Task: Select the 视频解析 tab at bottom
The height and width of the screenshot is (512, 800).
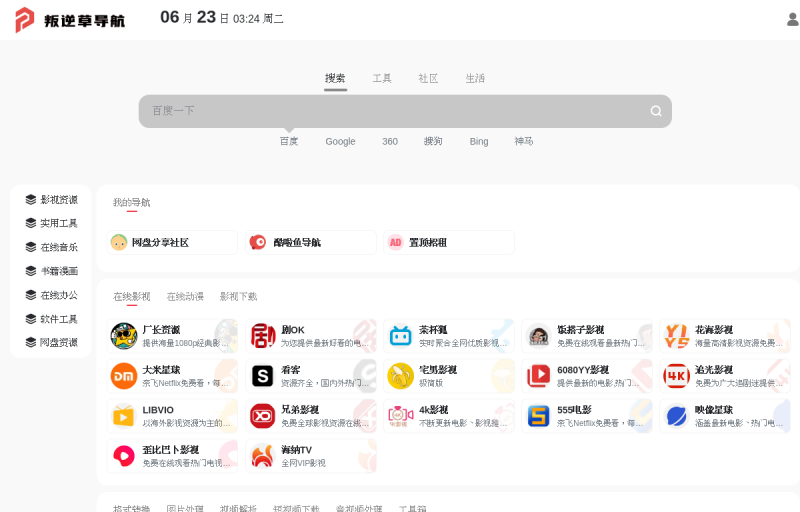Action: pos(238,508)
